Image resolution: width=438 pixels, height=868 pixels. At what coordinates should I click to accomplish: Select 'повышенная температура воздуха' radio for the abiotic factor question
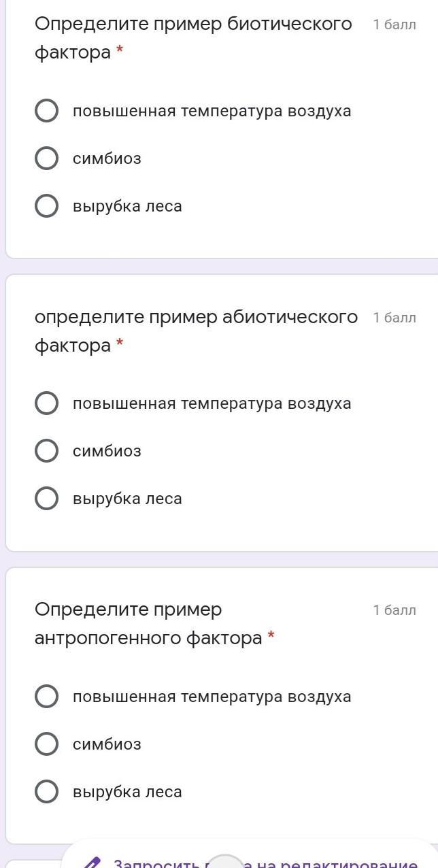pos(46,403)
